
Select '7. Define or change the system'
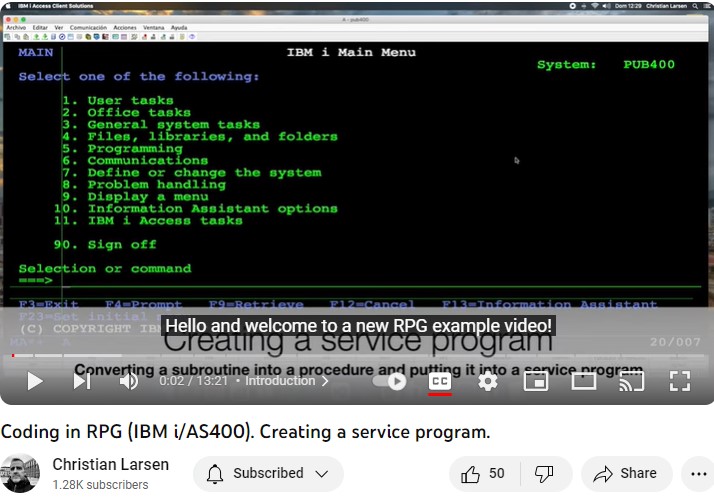191,173
